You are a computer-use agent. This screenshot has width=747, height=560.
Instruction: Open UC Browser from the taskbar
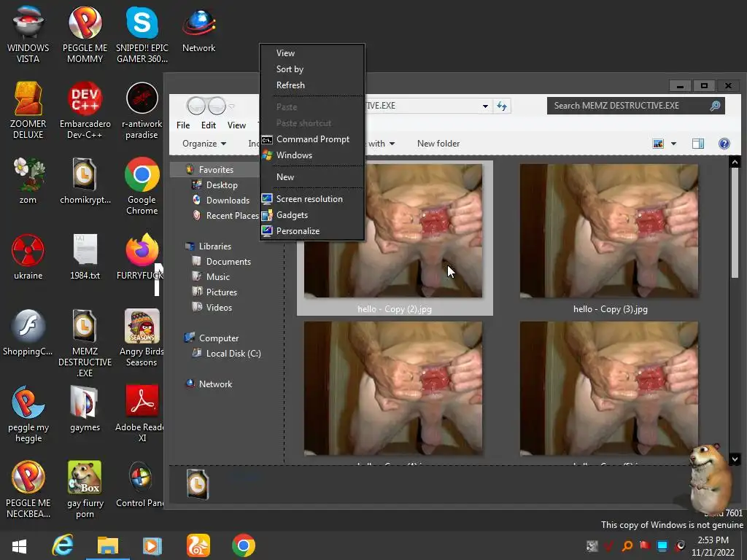tap(198, 545)
